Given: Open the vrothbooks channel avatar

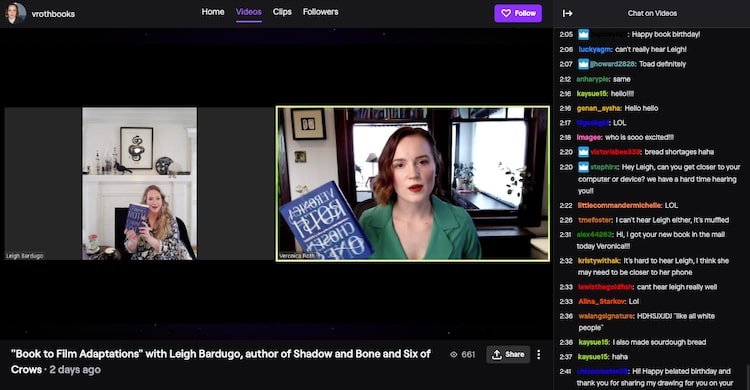Looking at the screenshot, I should pyautogui.click(x=15, y=13).
